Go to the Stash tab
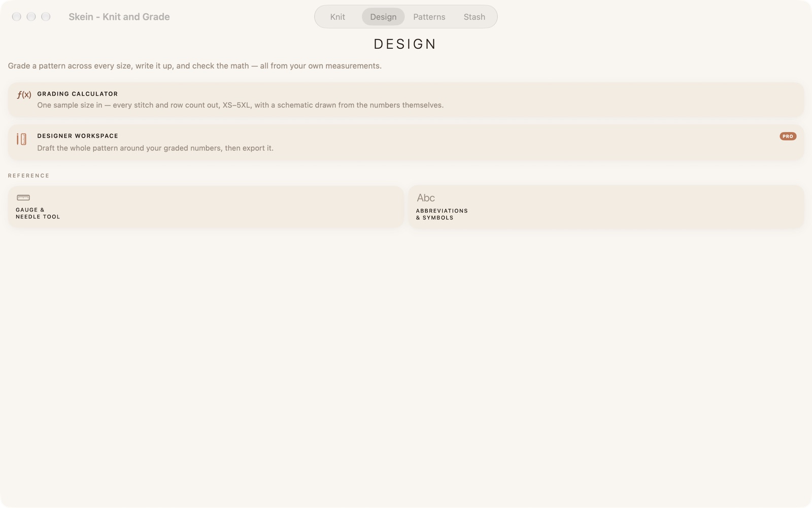The image size is (812, 508). click(x=474, y=17)
